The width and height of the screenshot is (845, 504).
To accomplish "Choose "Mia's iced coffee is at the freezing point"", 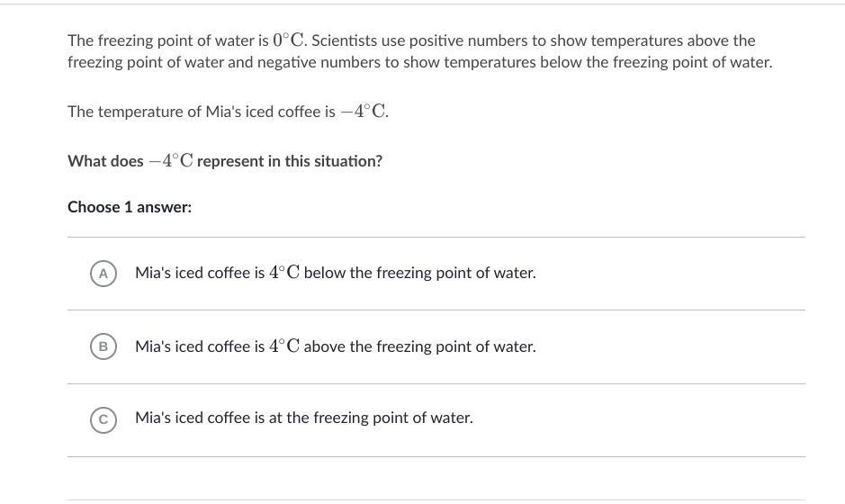I will point(303,418).
